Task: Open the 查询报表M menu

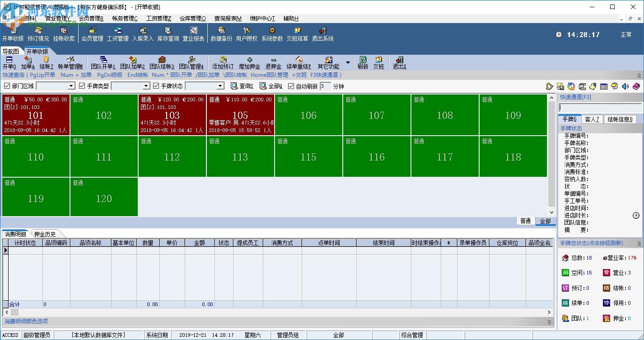Action: pos(228,19)
